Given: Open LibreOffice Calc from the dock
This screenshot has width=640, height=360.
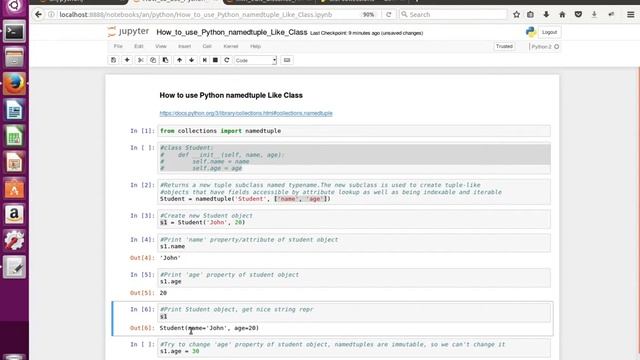Looking at the screenshot, I should click(14, 136).
